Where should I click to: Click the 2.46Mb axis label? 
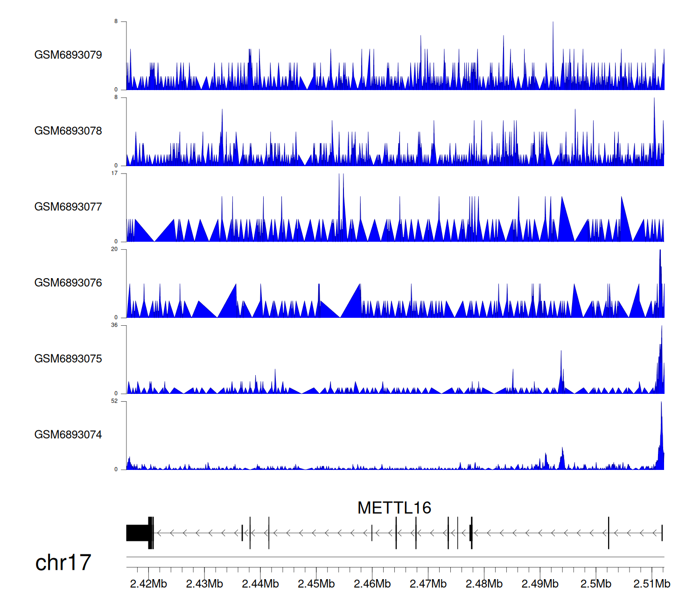pyautogui.click(x=372, y=584)
